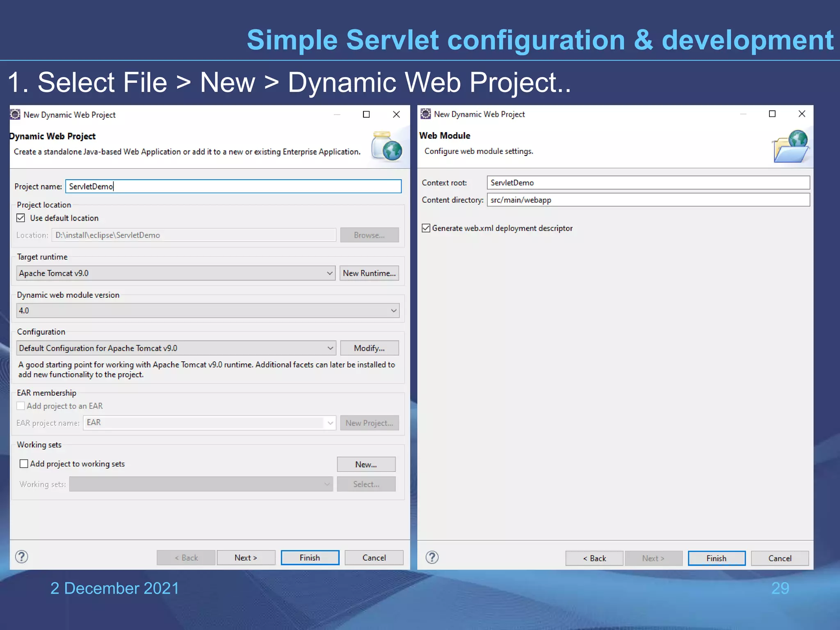Click the '2 December 2021' slide date
Viewport: 840px width, 630px height.
pos(114,588)
